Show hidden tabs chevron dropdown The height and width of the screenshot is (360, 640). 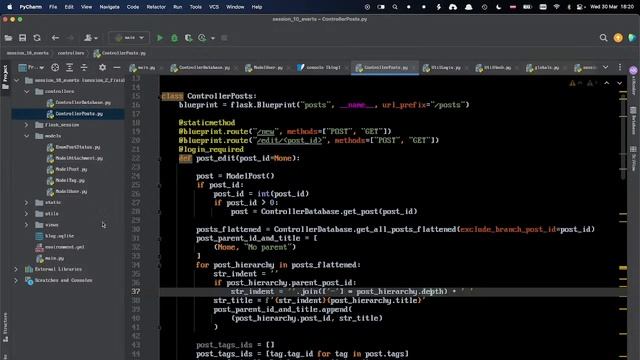tap(605, 67)
